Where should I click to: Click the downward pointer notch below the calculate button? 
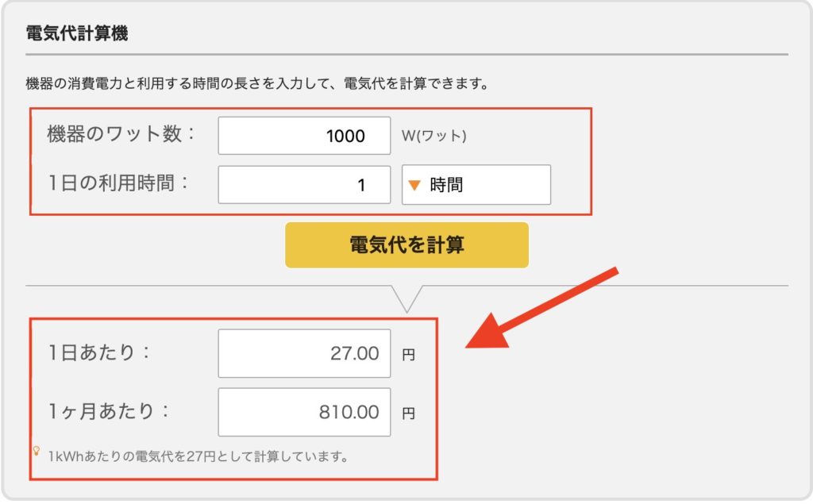point(406,298)
